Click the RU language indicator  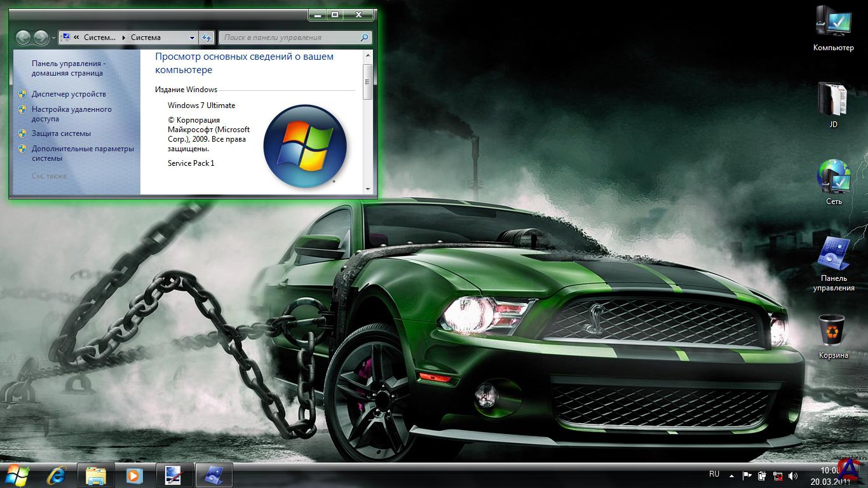[714, 474]
